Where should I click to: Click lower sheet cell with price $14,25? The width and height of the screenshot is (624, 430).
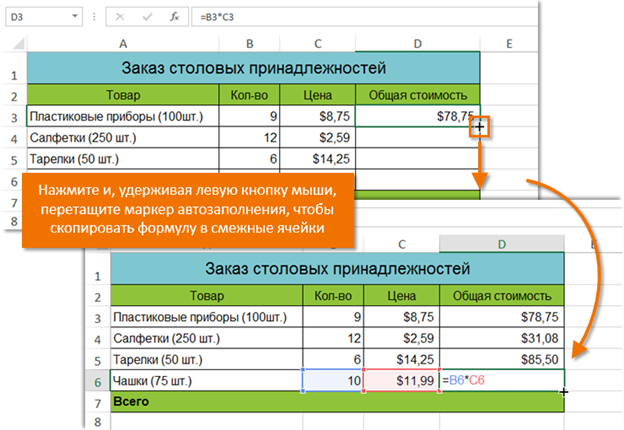402,360
